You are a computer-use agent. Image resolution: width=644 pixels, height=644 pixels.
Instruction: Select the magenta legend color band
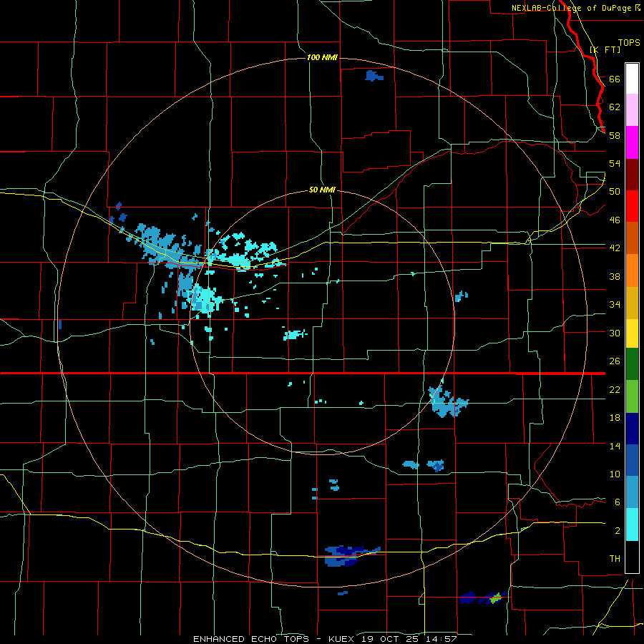632,142
